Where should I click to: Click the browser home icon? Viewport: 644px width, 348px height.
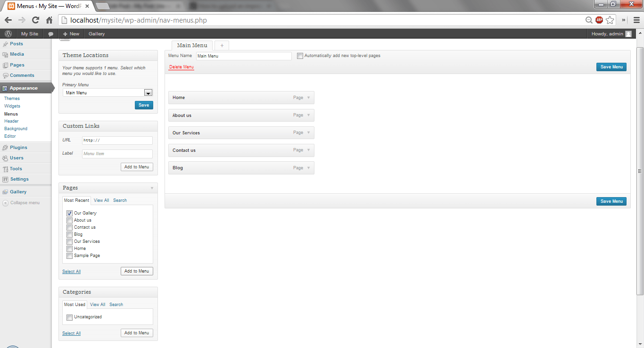click(x=49, y=20)
